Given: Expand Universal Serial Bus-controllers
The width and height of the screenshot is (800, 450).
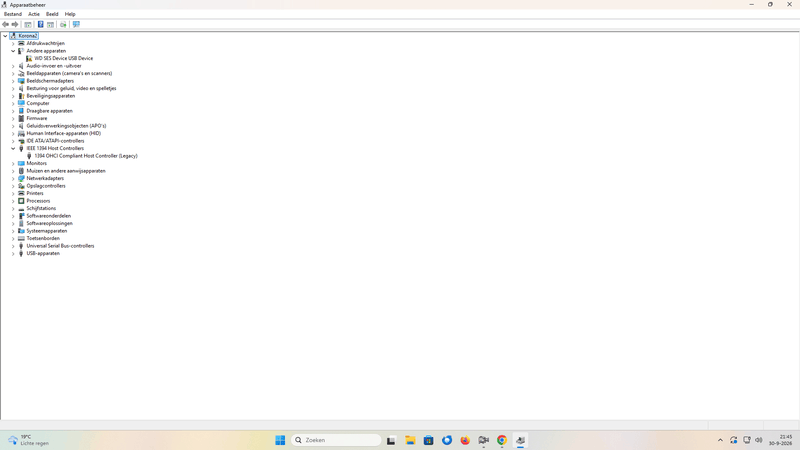Looking at the screenshot, I should pos(13,246).
